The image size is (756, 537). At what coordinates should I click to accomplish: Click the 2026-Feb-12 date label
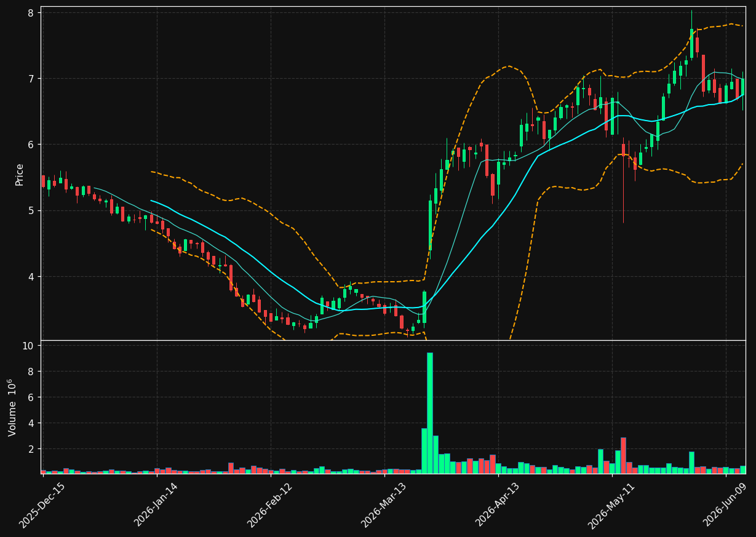click(269, 505)
